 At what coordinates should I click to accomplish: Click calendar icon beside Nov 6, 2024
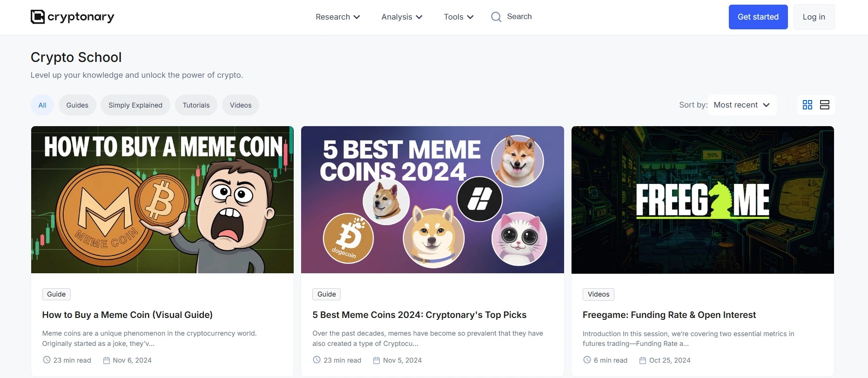pyautogui.click(x=107, y=360)
